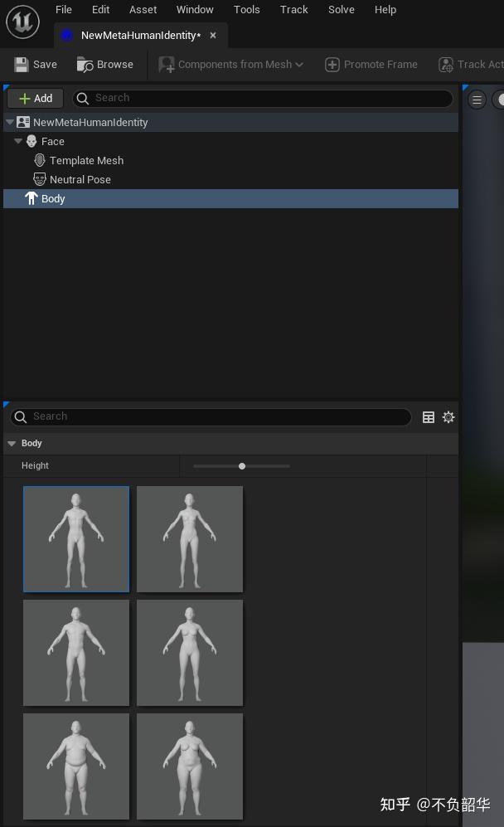This screenshot has width=504, height=827.
Task: Select the Face tree item
Action: [53, 141]
